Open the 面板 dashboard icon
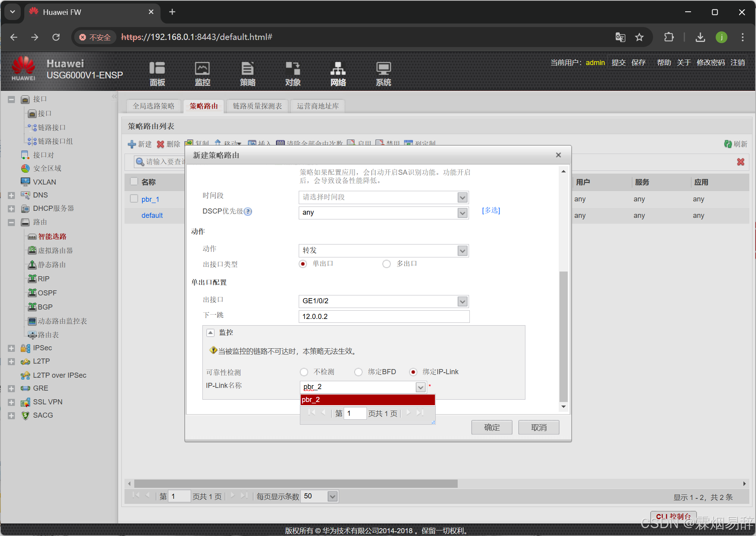 tap(157, 69)
